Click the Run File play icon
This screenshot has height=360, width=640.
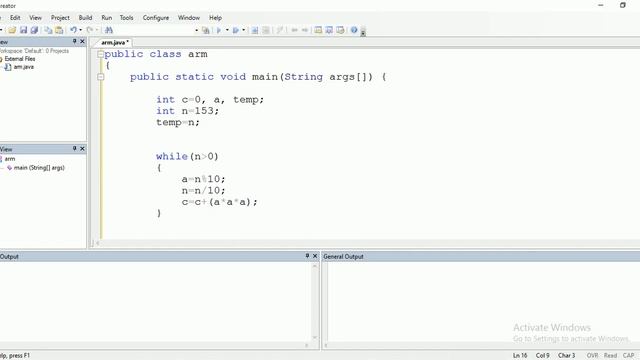(236, 30)
